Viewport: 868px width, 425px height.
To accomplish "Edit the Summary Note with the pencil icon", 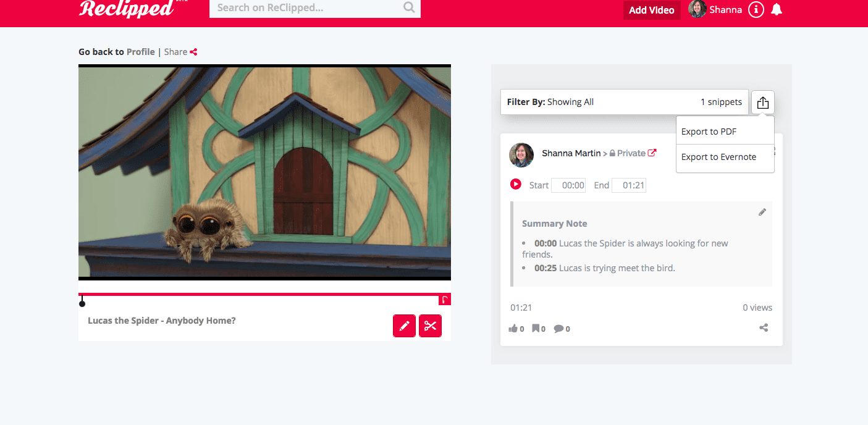I will click(762, 212).
